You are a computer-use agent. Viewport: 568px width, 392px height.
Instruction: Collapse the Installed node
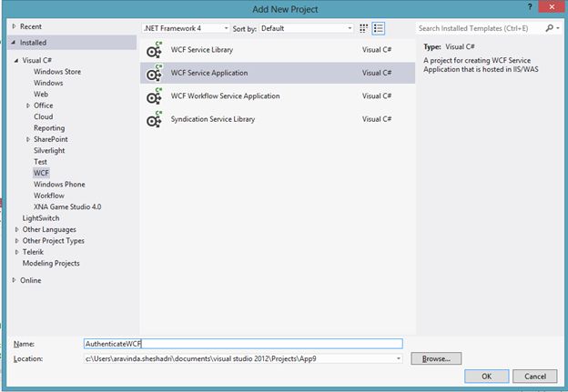[x=14, y=43]
